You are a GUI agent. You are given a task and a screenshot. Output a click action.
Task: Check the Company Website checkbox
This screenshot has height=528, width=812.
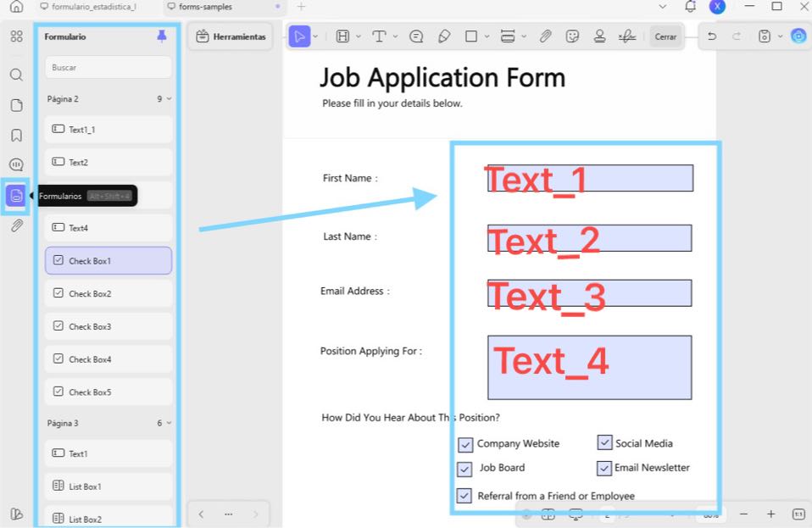(x=464, y=444)
